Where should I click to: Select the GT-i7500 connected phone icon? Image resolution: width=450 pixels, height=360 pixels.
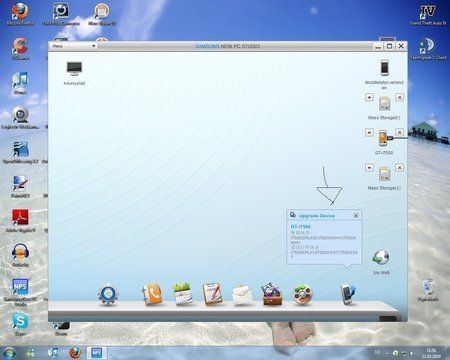(x=383, y=138)
